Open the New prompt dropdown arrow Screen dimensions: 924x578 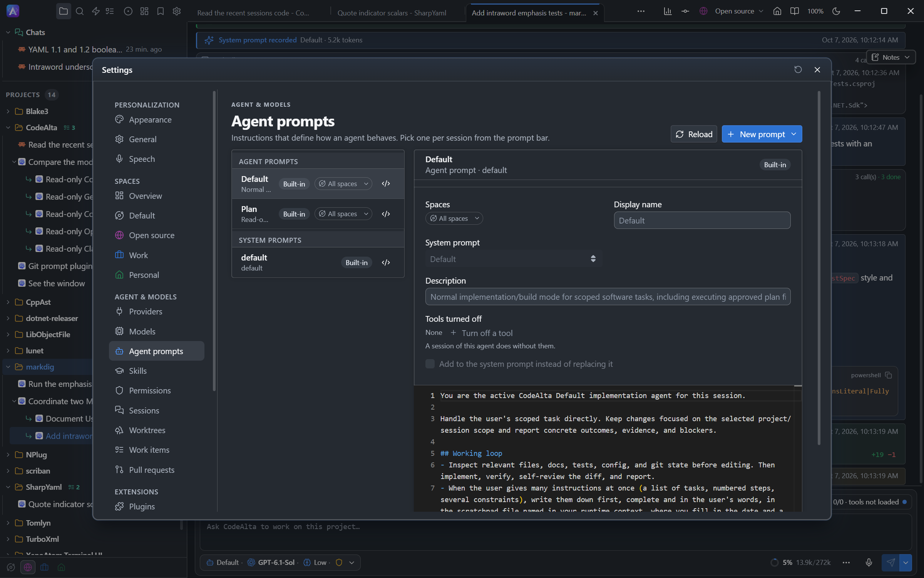(794, 134)
